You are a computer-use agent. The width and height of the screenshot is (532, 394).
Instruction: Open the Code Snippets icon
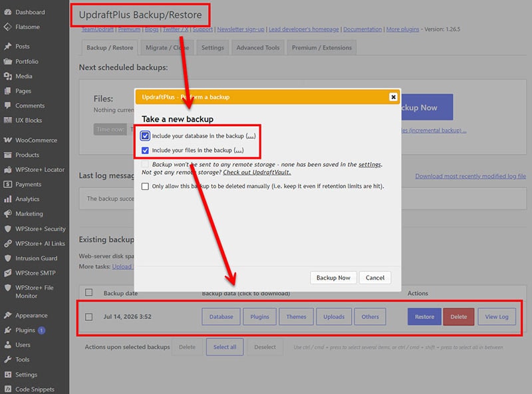click(8, 389)
